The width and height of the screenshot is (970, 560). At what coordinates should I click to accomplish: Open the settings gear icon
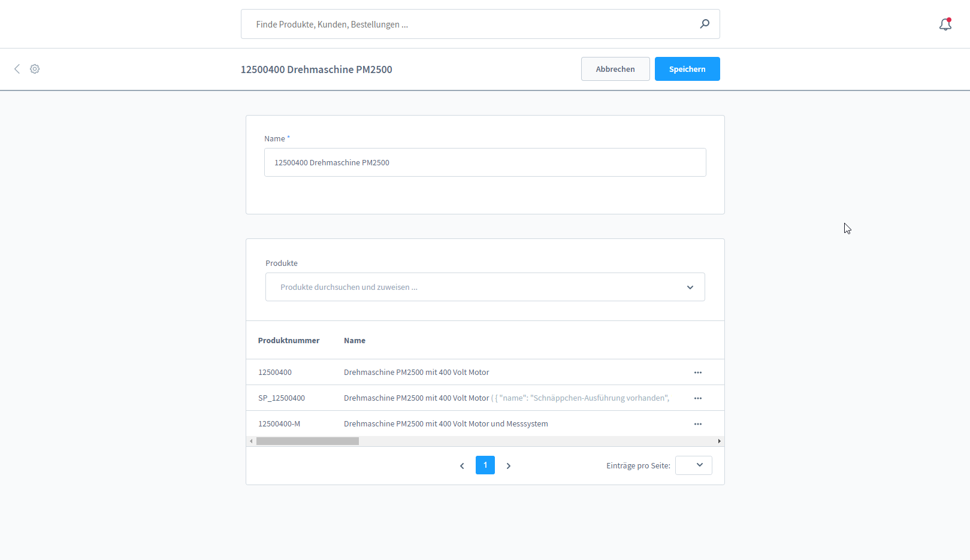tap(35, 69)
